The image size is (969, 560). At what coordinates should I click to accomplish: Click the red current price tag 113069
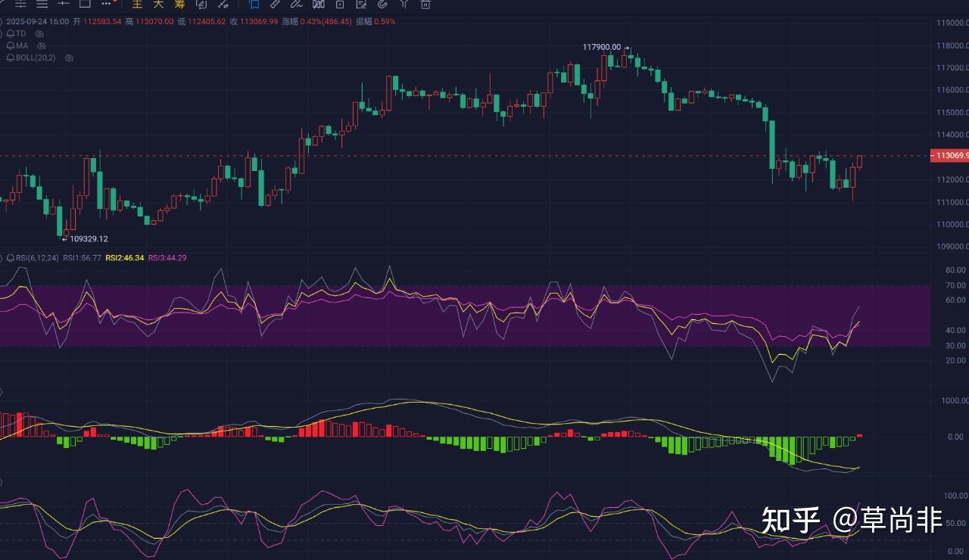pyautogui.click(x=949, y=155)
